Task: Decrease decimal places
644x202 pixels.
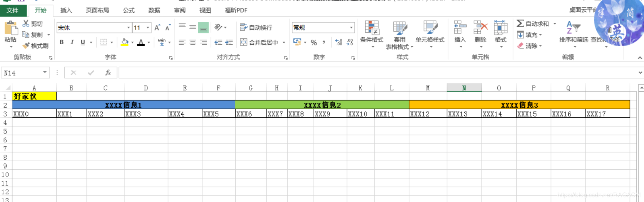Action: pos(350,42)
